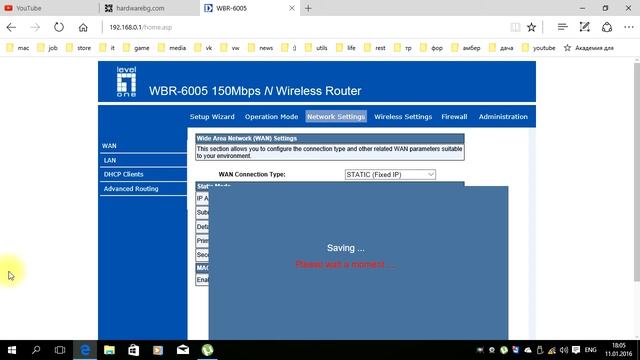Click the page vertical scrollbar
Screen dimensions: 640x360
(637, 172)
